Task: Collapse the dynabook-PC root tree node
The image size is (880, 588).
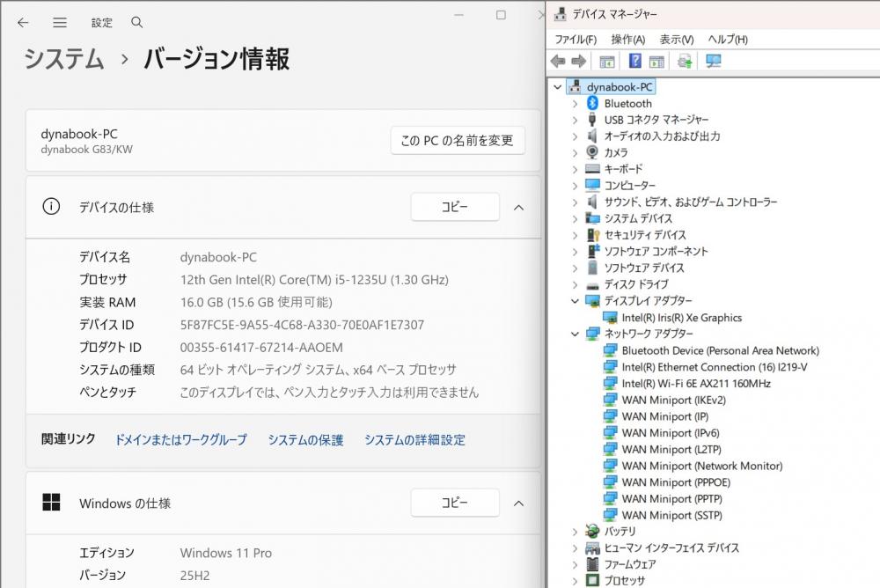Action: 557,87
